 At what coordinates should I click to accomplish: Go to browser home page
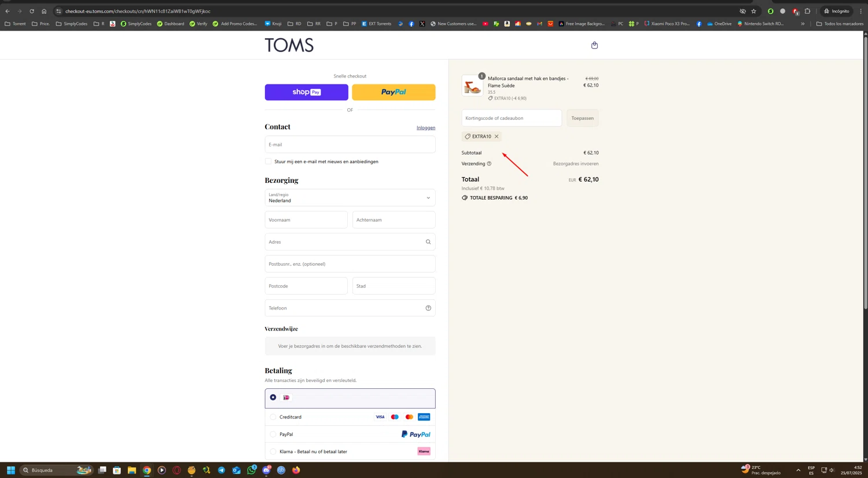pos(44,11)
